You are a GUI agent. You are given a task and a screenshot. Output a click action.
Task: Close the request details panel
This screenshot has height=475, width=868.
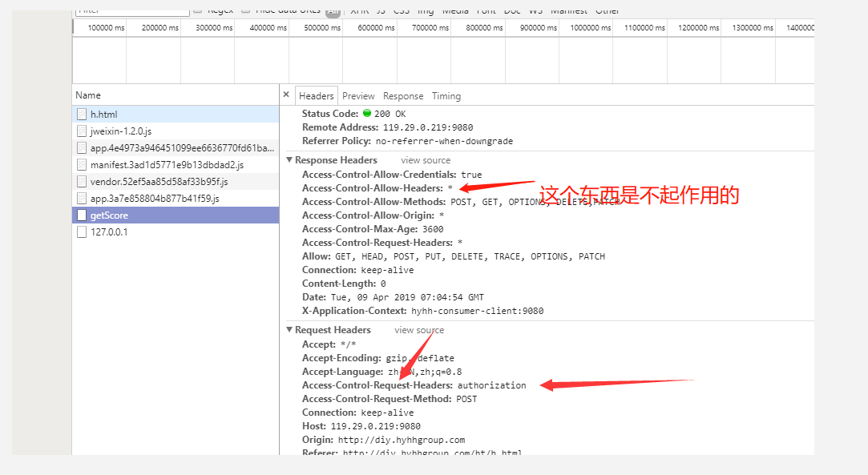pos(286,95)
